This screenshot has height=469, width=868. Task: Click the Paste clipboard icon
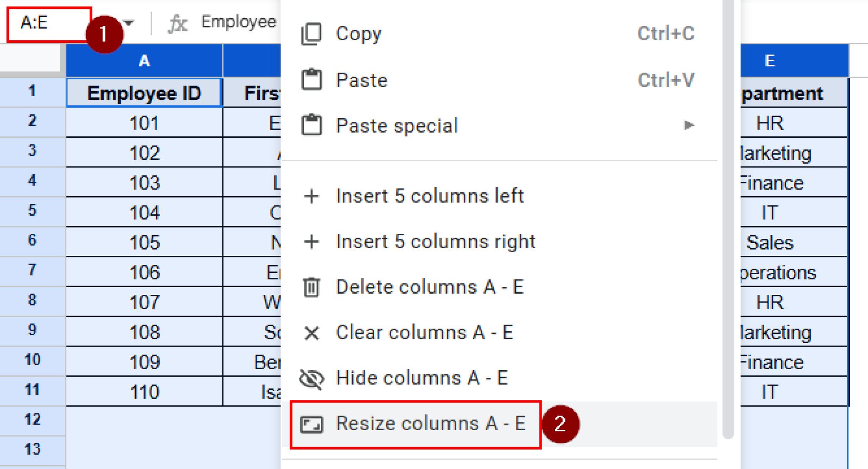pos(312,80)
